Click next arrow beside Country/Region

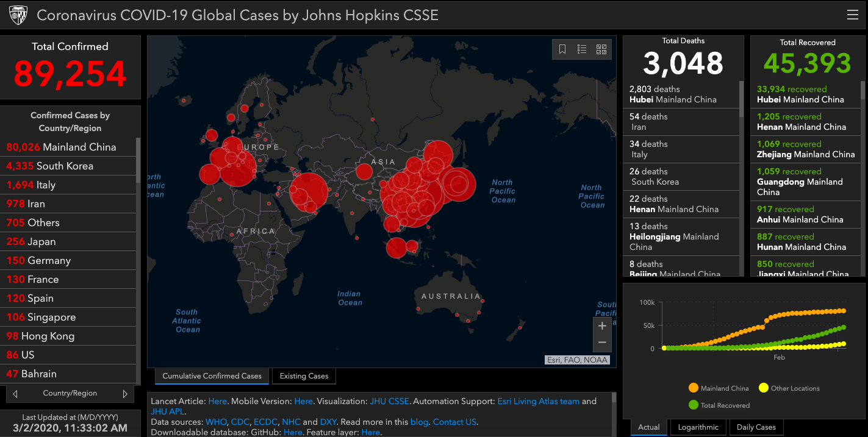(125, 394)
